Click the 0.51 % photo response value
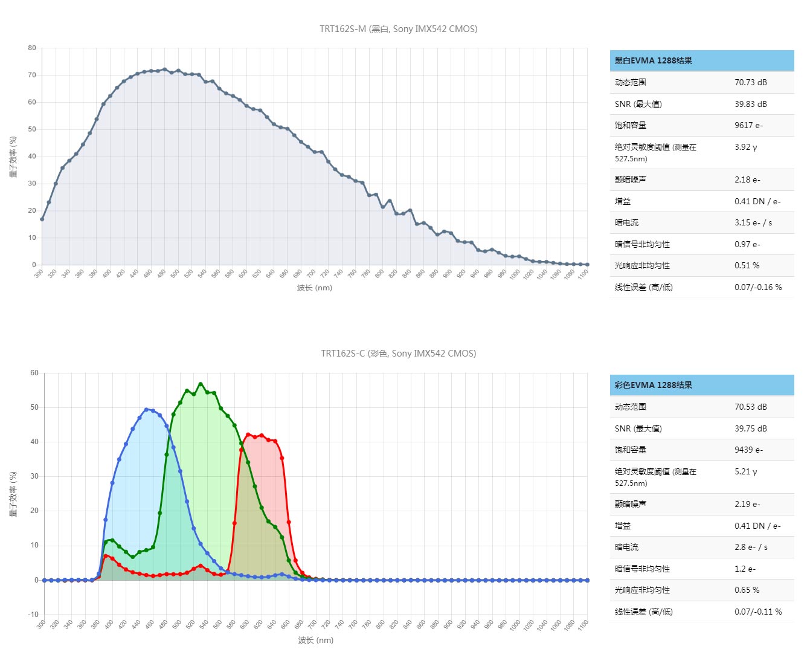 click(747, 265)
